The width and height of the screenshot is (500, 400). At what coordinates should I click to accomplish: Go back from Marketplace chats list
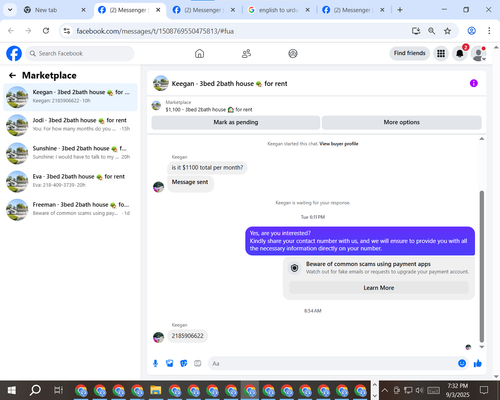point(12,75)
